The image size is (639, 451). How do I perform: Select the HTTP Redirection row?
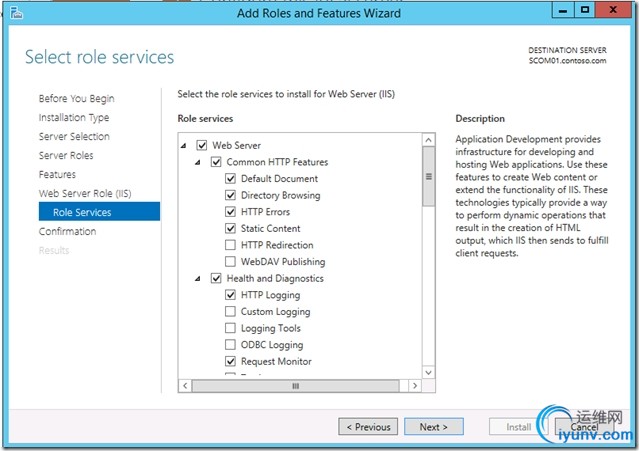(x=277, y=245)
